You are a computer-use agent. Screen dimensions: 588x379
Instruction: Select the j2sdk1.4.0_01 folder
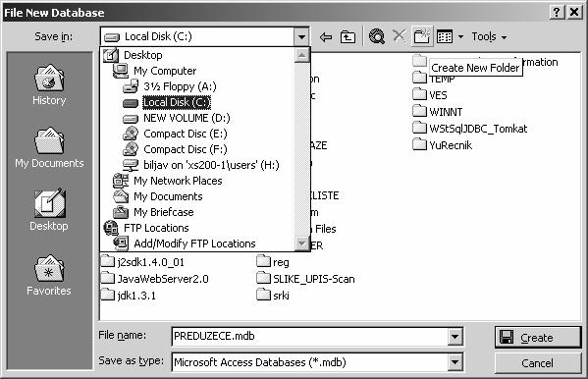[143, 261]
